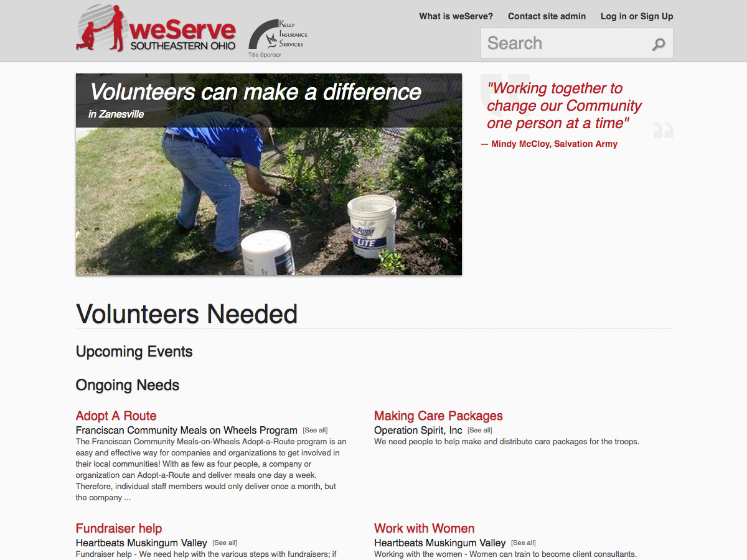The width and height of the screenshot is (747, 560).
Task: Open the Making Care Packages listing
Action: tap(438, 416)
